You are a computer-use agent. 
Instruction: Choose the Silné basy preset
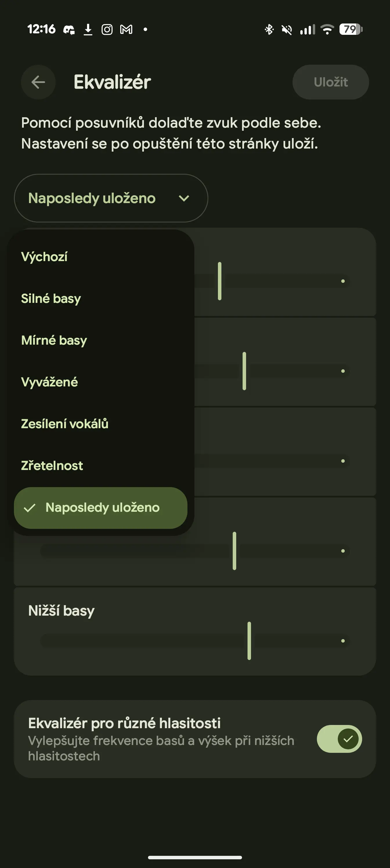[x=51, y=299]
